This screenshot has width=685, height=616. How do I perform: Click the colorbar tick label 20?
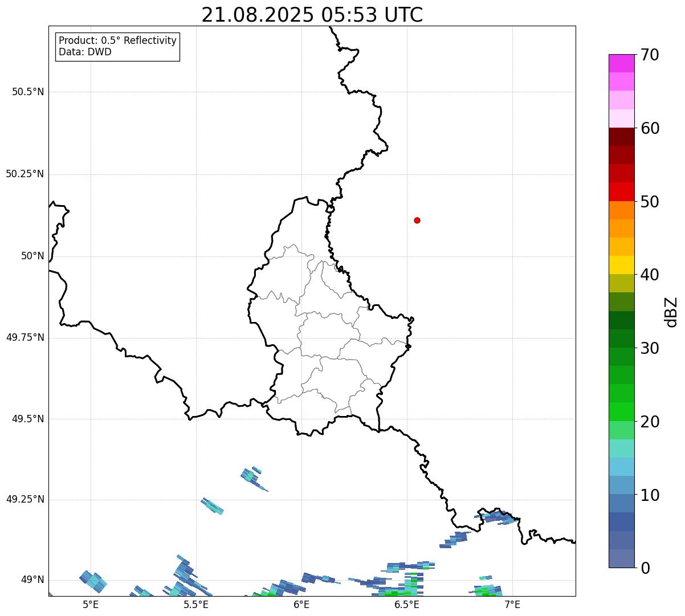coord(650,422)
